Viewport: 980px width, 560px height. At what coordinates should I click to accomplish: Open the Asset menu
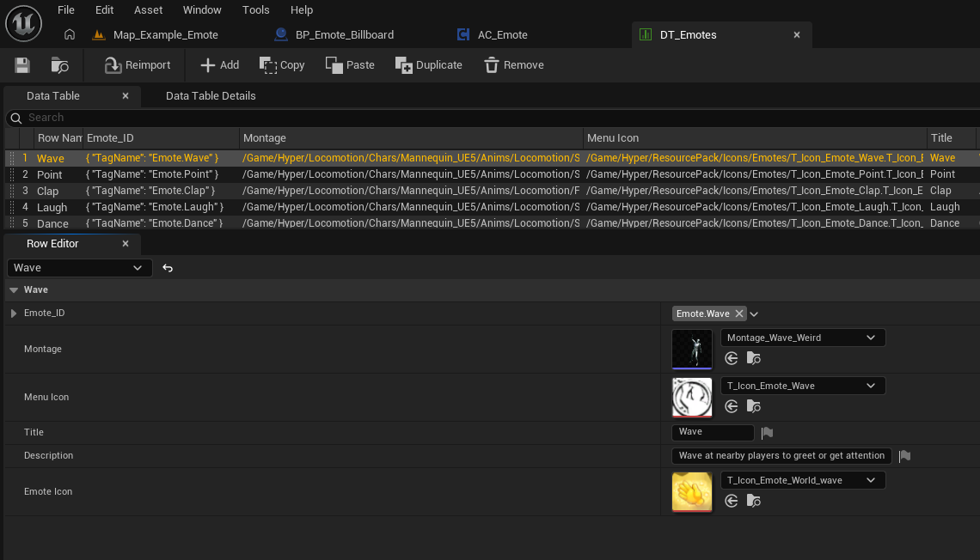[x=148, y=10]
